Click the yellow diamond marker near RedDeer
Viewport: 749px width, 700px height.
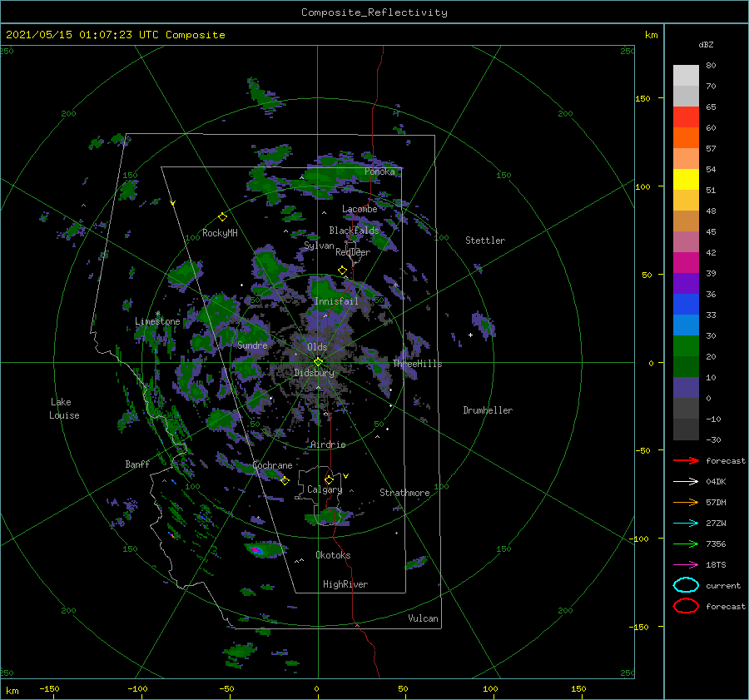coord(342,271)
